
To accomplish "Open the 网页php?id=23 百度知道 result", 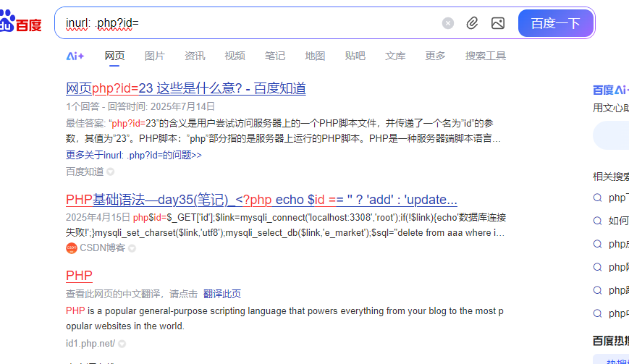I will coord(186,88).
